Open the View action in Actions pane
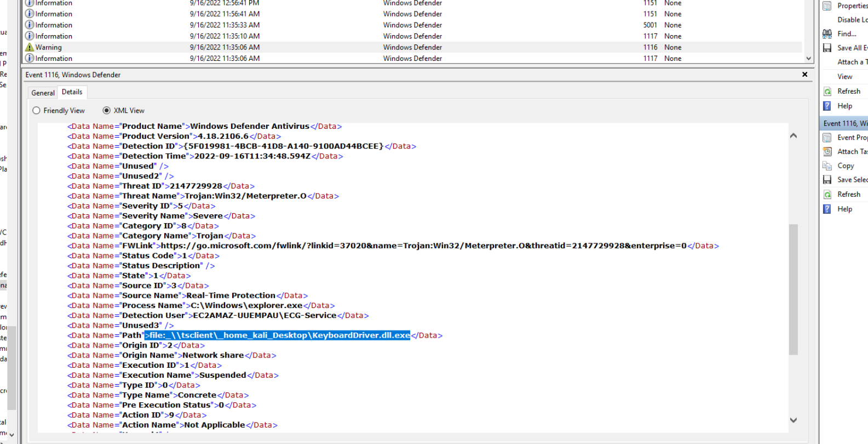Image resolution: width=868 pixels, height=444 pixels. click(844, 77)
